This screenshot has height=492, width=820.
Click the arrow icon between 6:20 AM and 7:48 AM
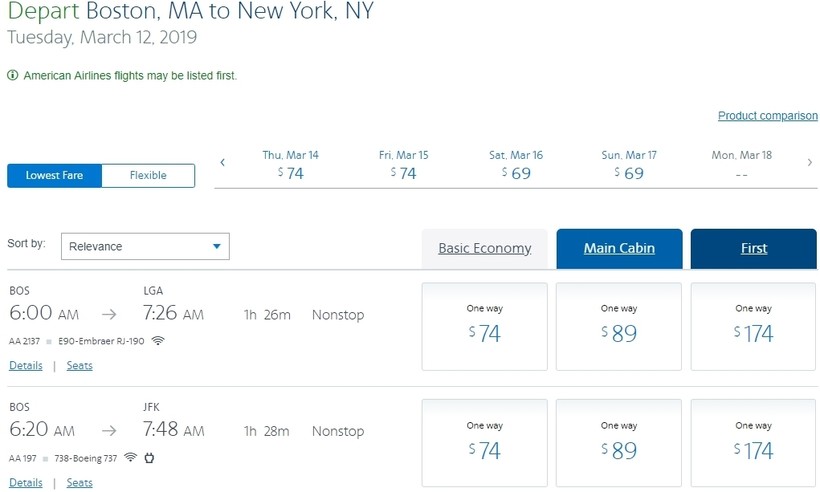tap(109, 431)
